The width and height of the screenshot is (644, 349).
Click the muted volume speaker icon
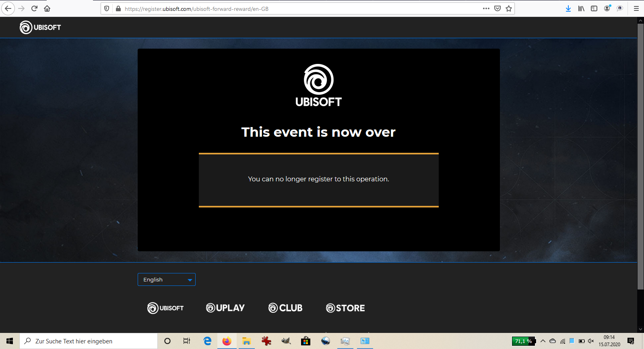pos(591,341)
